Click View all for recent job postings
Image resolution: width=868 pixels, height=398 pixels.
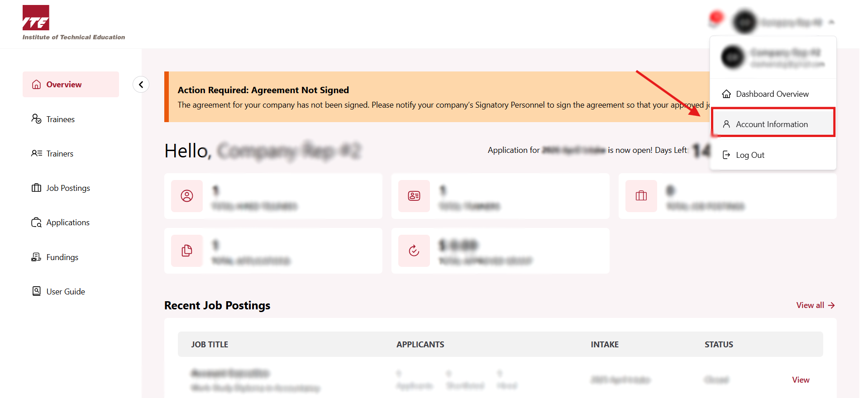click(x=815, y=305)
